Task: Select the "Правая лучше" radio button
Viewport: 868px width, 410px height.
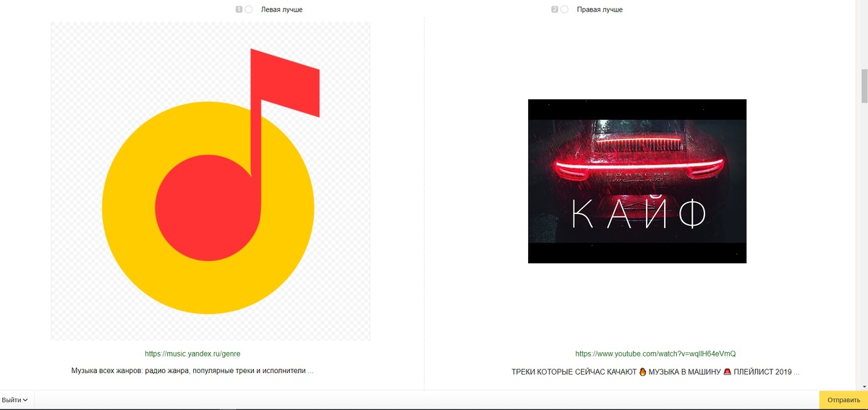Action: click(565, 9)
